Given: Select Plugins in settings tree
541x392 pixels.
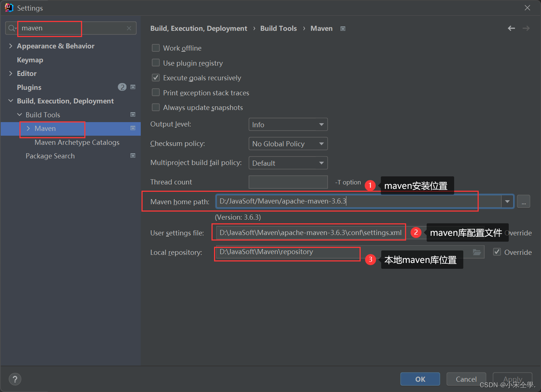Looking at the screenshot, I should (x=29, y=87).
